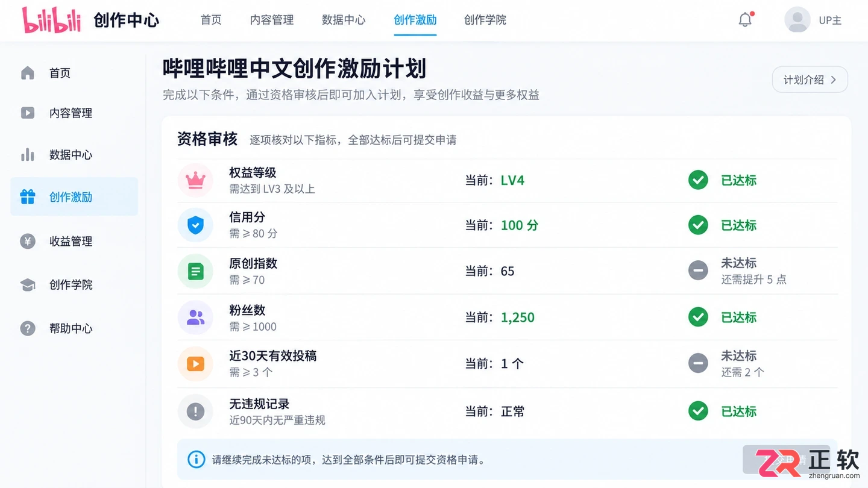Screen dimensions: 868x488
Task: Click the current value LV4
Action: click(x=513, y=180)
